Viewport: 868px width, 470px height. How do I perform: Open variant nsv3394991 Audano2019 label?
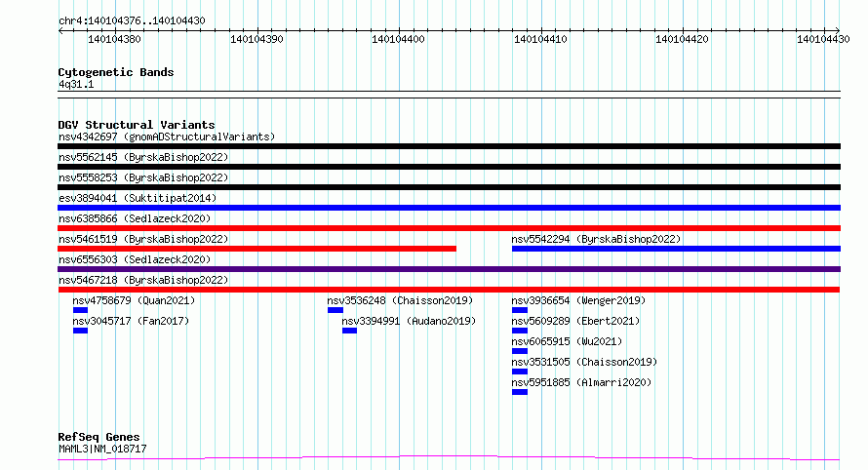tap(409, 321)
